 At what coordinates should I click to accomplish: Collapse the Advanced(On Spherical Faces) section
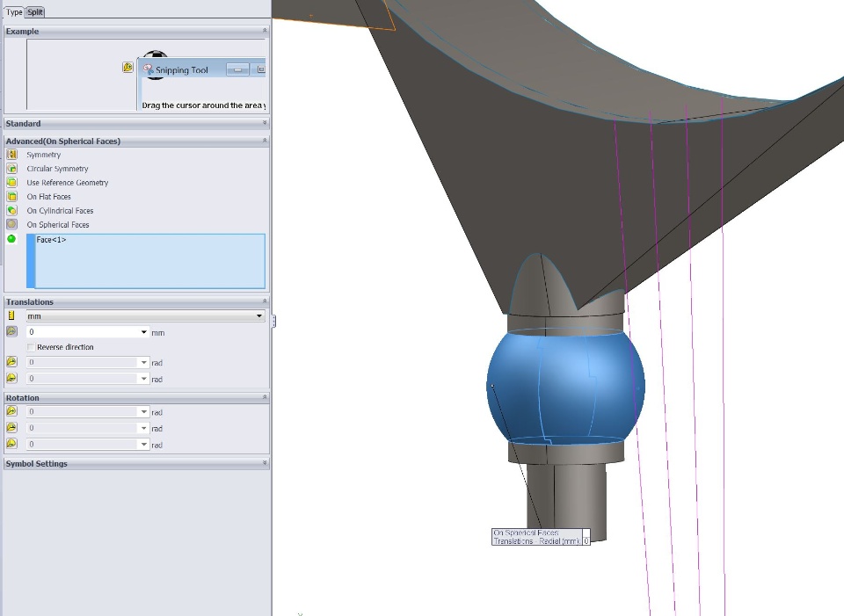(265, 141)
